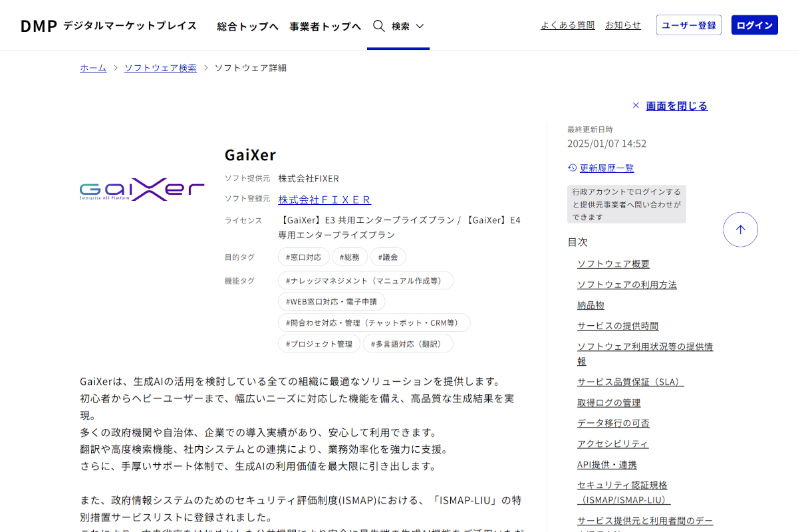Go to ホーム breadcrumb
Viewport: 798px width, 532px height.
pos(93,68)
